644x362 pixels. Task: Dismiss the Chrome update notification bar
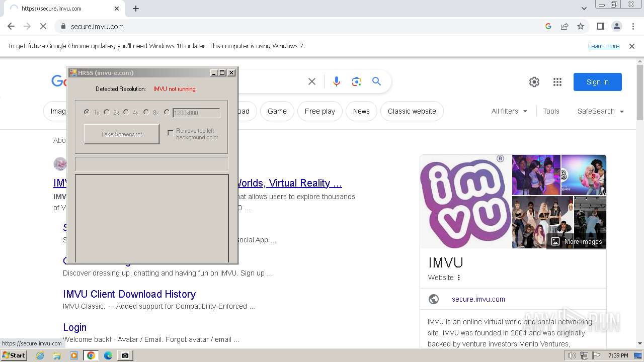point(632,46)
